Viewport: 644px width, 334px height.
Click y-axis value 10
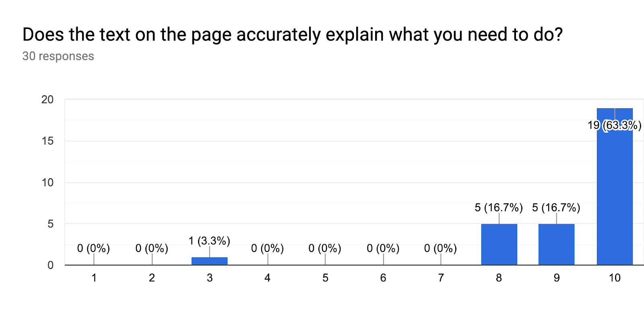[47, 182]
